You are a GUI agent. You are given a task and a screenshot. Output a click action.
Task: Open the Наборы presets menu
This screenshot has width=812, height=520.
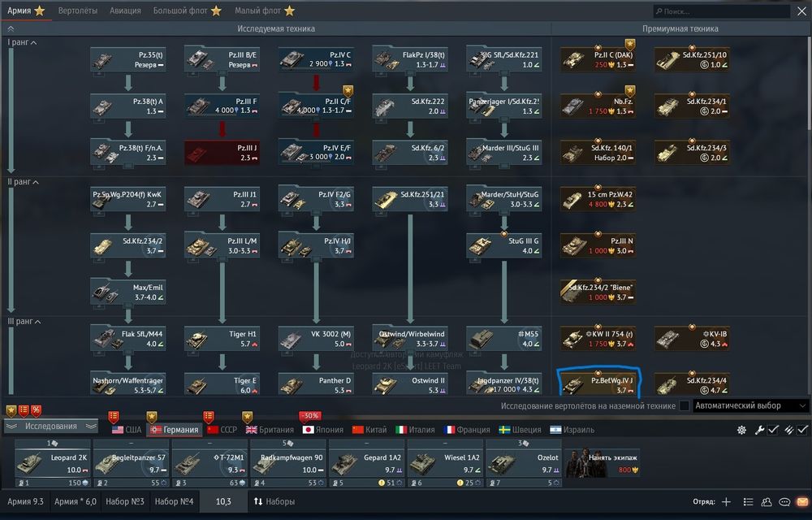click(x=274, y=501)
